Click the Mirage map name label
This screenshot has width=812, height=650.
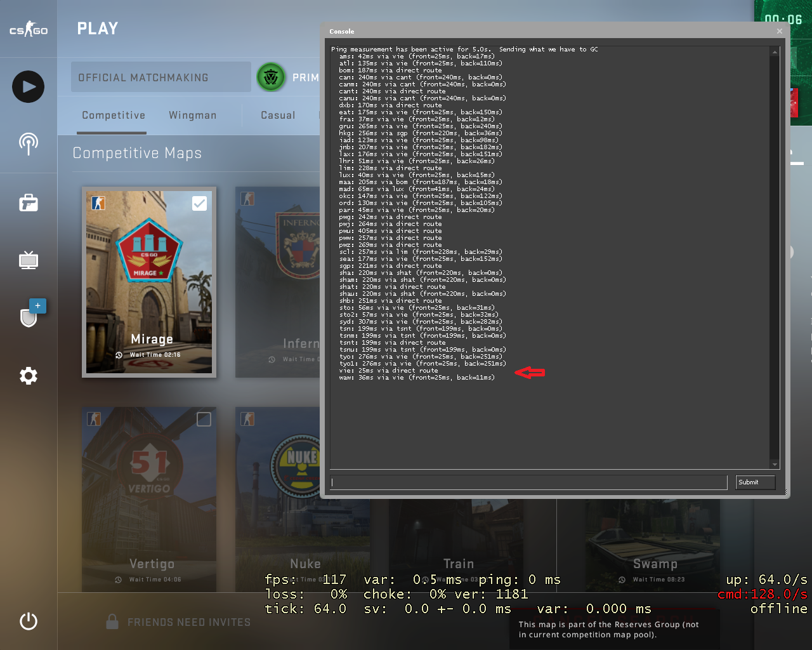pyautogui.click(x=152, y=339)
